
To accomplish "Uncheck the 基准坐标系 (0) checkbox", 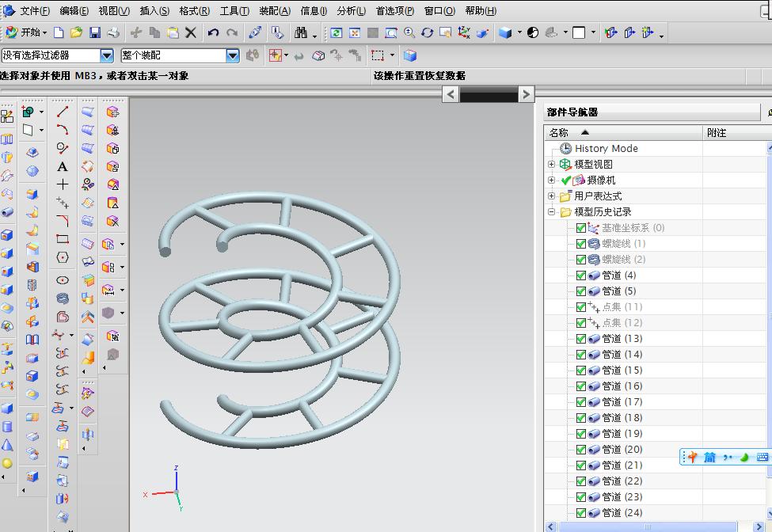I will coord(581,228).
